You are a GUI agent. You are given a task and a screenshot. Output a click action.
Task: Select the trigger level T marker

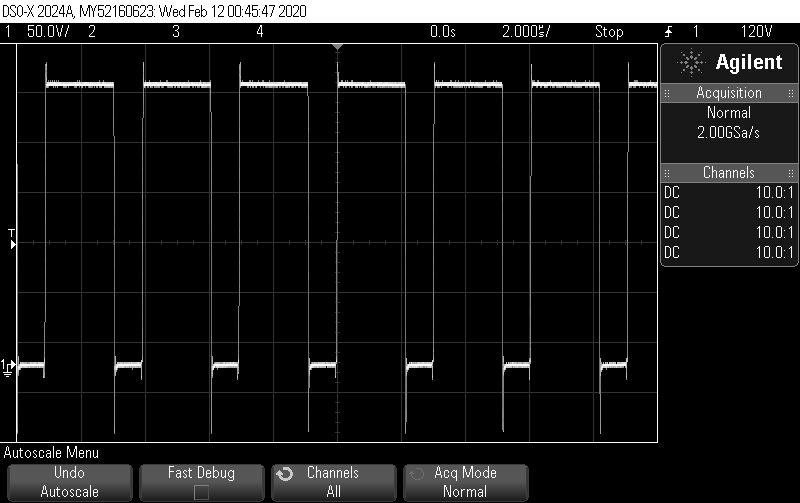(12, 238)
